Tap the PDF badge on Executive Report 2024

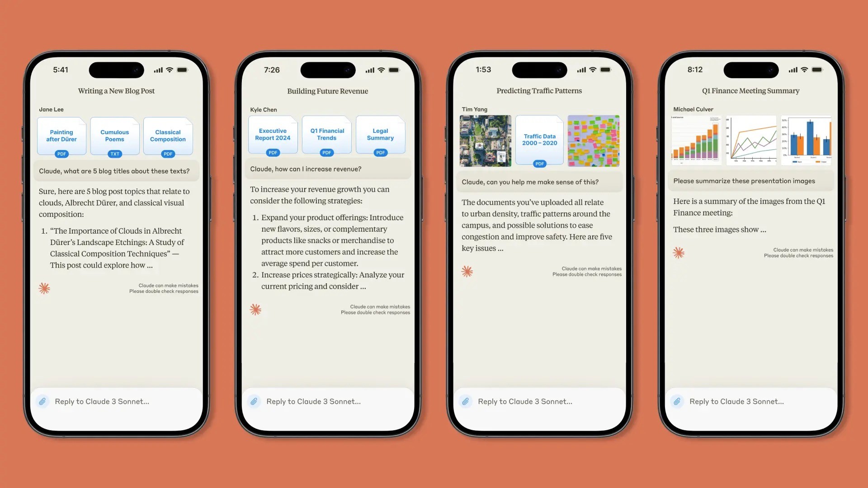click(x=273, y=153)
